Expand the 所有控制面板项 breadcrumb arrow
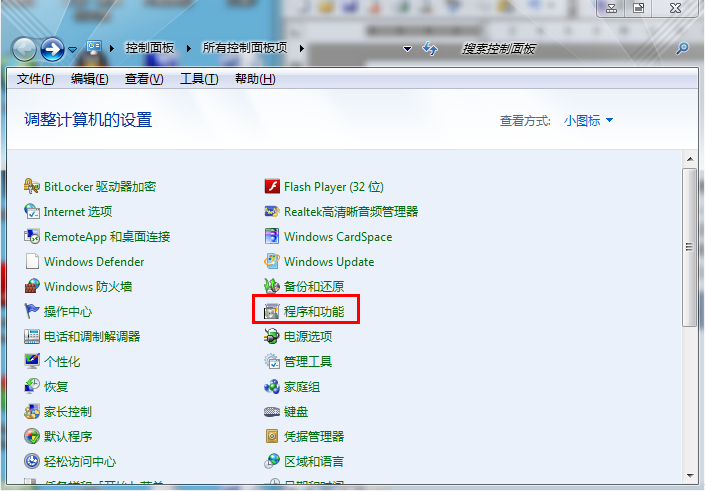Image resolution: width=705 pixels, height=491 pixels. tap(301, 49)
